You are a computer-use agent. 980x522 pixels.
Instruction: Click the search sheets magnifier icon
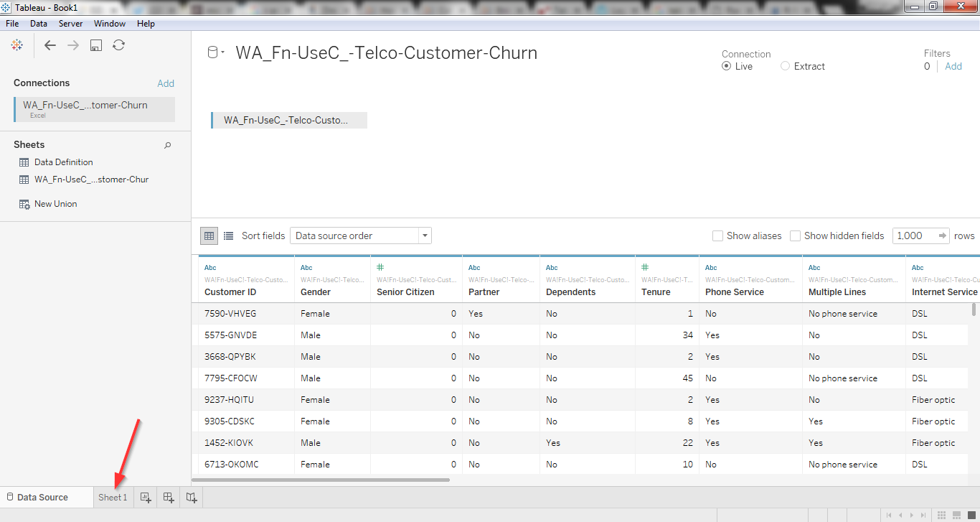(168, 145)
